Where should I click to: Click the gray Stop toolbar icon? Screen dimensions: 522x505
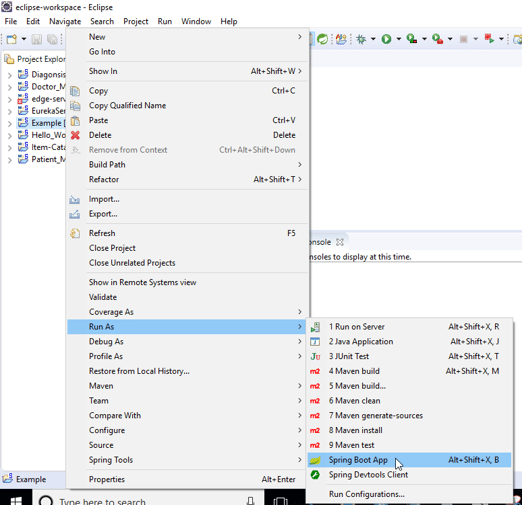[x=463, y=39]
